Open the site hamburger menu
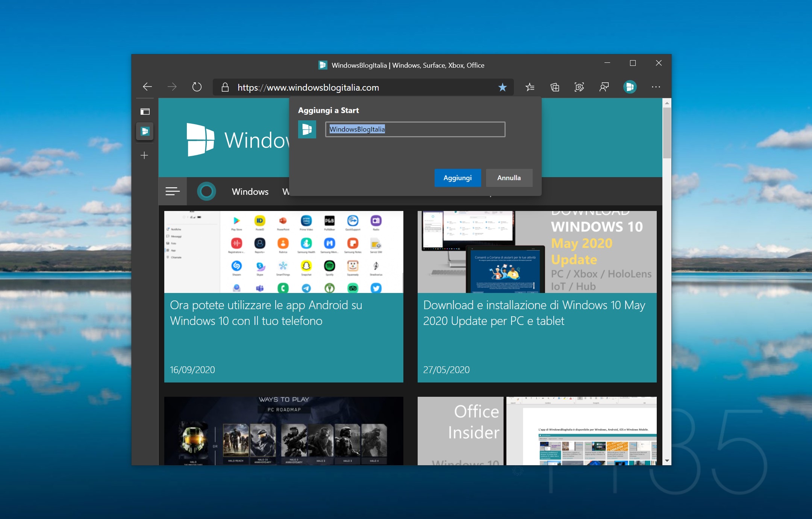This screenshot has width=812, height=519. 173,191
